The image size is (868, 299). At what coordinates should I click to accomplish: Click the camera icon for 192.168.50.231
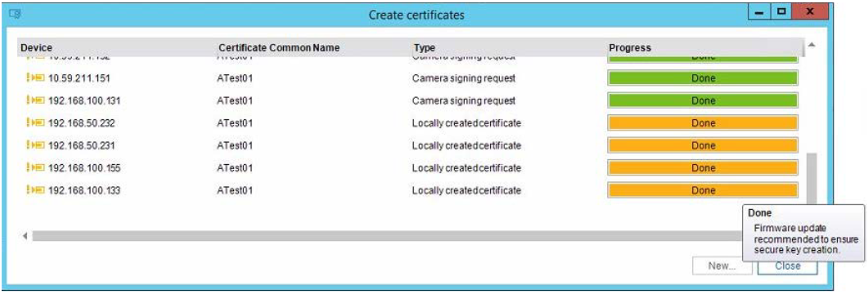click(x=35, y=145)
